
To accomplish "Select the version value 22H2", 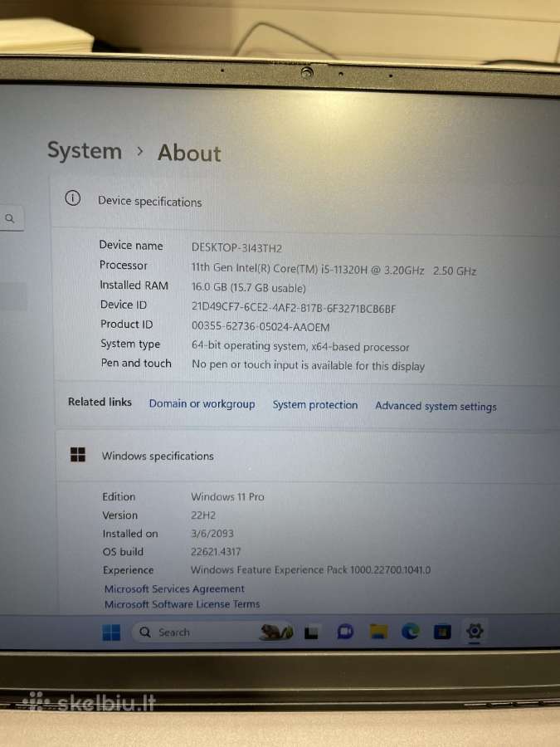I will tap(203, 515).
